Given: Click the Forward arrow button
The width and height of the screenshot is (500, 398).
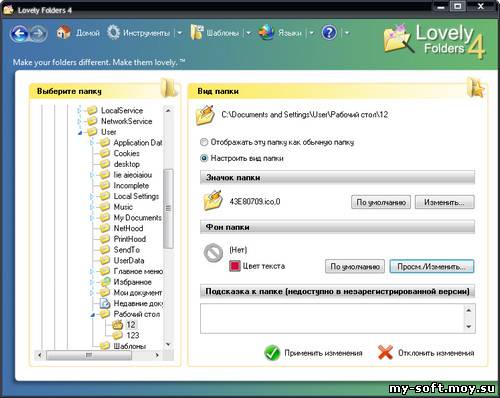Looking at the screenshot, I should (38, 33).
